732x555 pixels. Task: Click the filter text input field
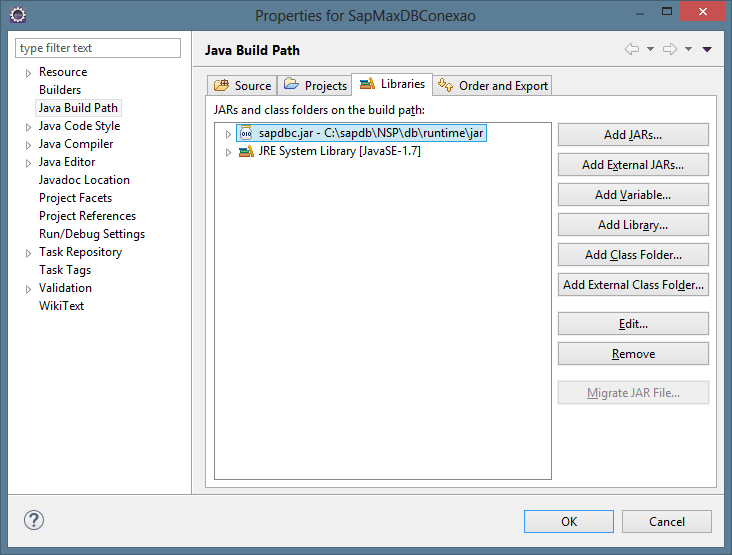click(x=98, y=48)
